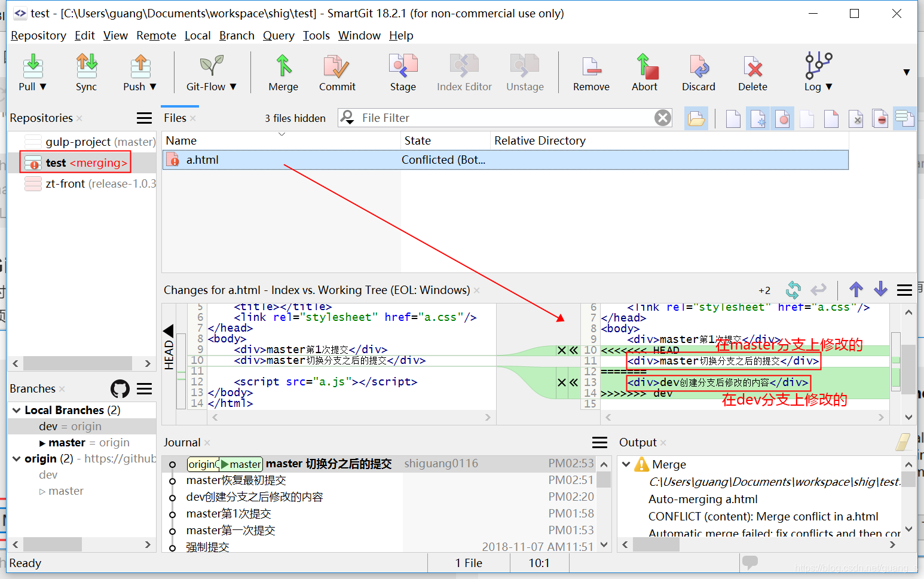Click the Merge toolbar icon
The width and height of the screenshot is (924, 579).
(283, 66)
